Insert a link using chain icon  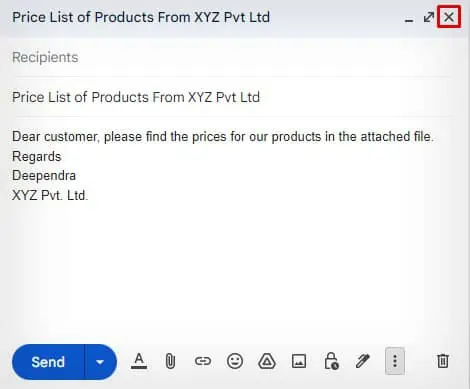point(203,361)
